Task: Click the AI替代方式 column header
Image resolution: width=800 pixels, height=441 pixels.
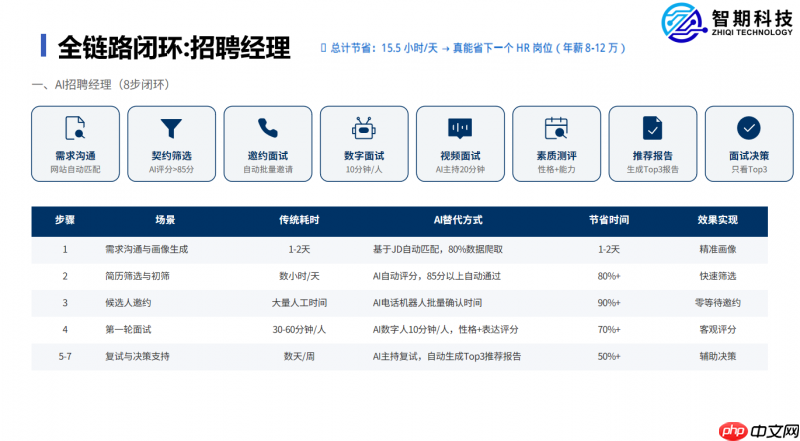Action: 458,220
